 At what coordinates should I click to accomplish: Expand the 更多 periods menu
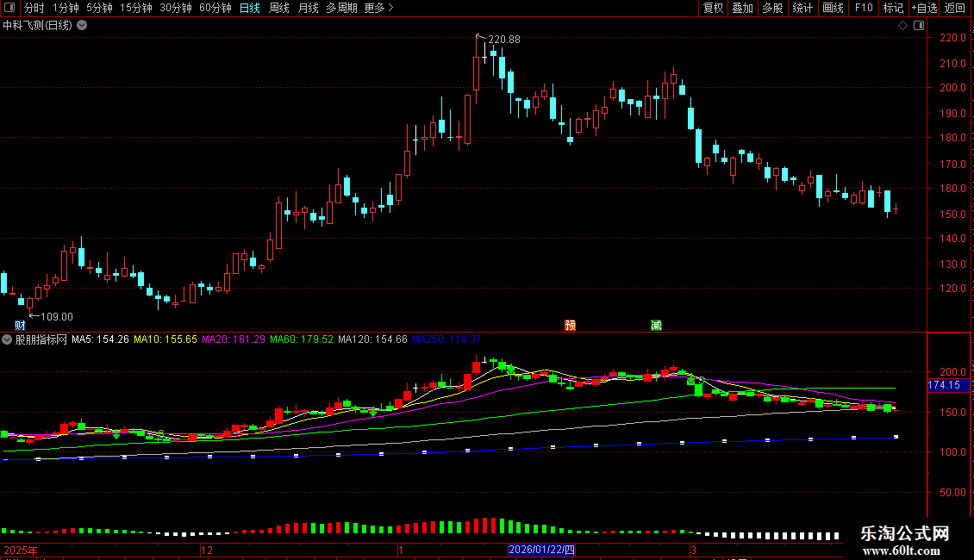point(378,8)
